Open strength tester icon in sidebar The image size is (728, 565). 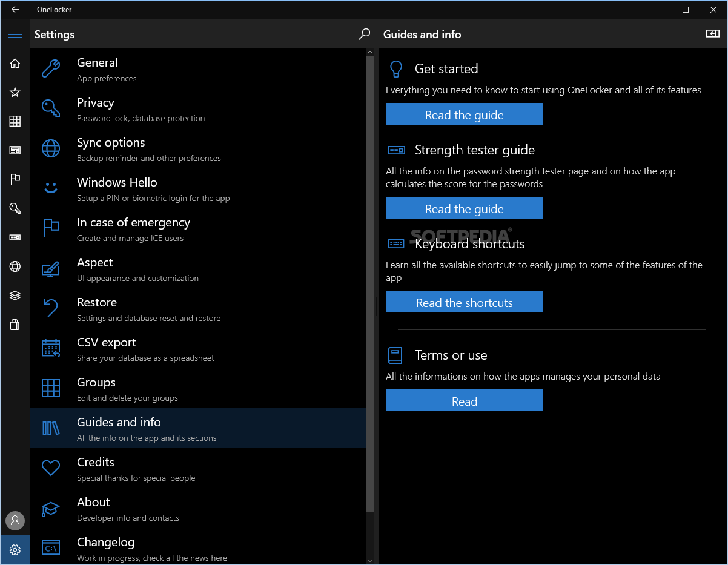15,237
